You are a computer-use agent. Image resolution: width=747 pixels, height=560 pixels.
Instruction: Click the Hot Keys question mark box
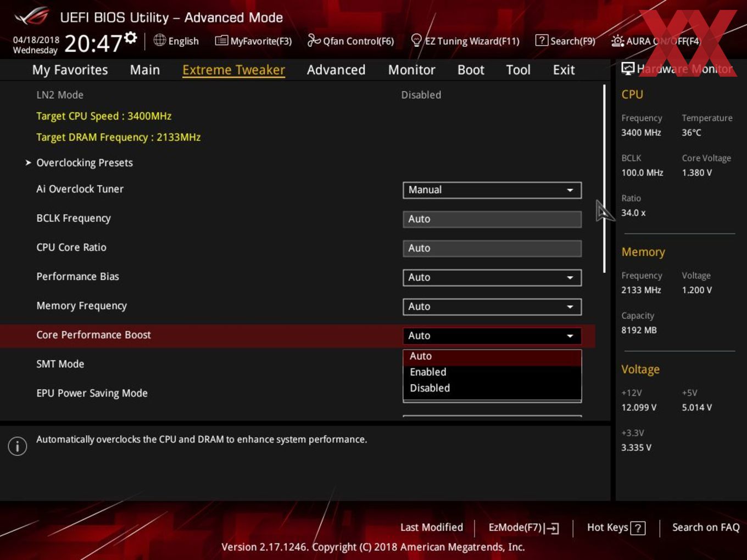coord(638,528)
